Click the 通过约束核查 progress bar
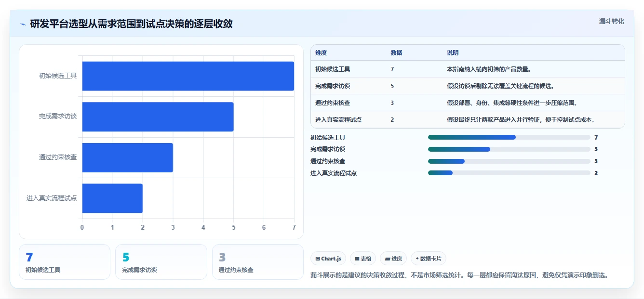 [x=509, y=161]
